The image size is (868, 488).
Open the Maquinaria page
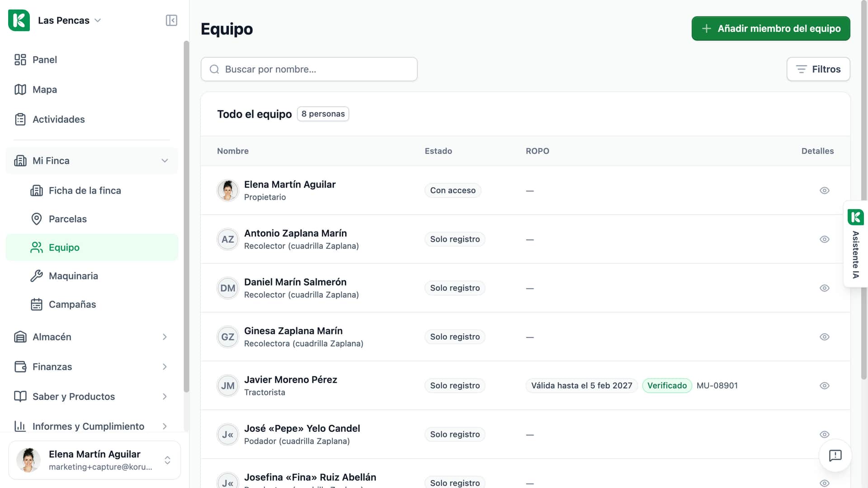click(92, 276)
